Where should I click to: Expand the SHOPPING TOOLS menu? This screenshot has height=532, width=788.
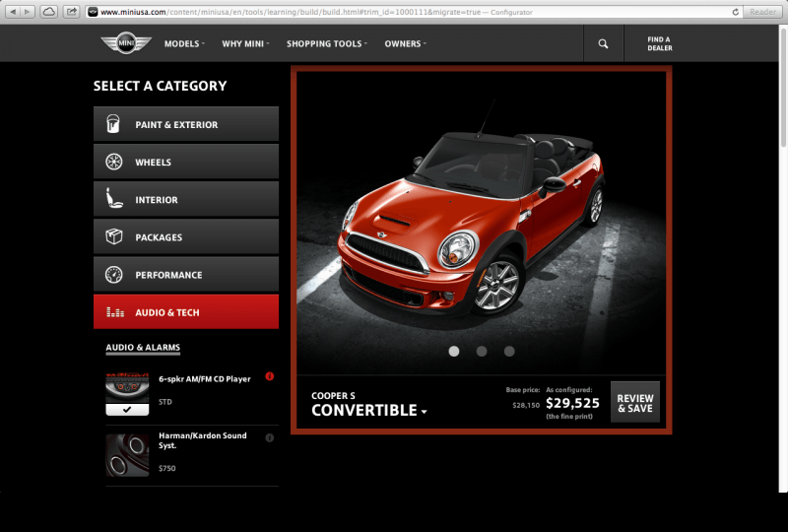coord(327,43)
